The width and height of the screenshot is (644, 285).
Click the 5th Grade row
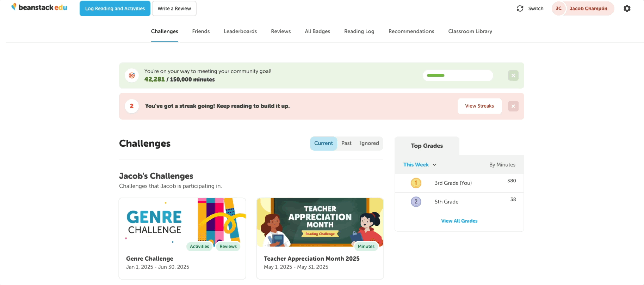459,202
